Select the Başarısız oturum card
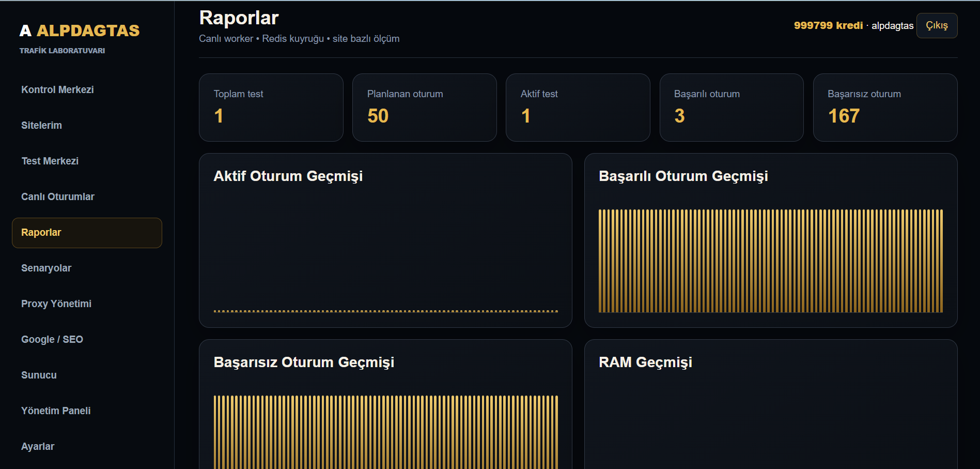Image resolution: width=980 pixels, height=469 pixels. click(x=885, y=108)
